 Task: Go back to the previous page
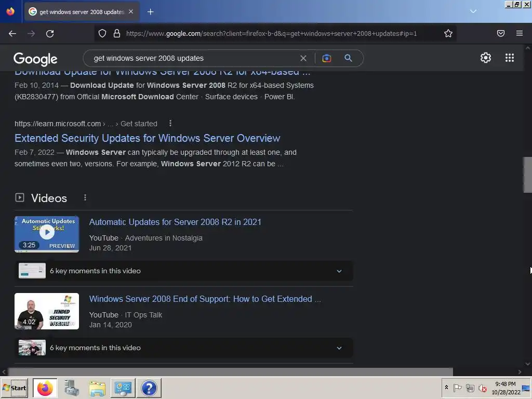12,34
